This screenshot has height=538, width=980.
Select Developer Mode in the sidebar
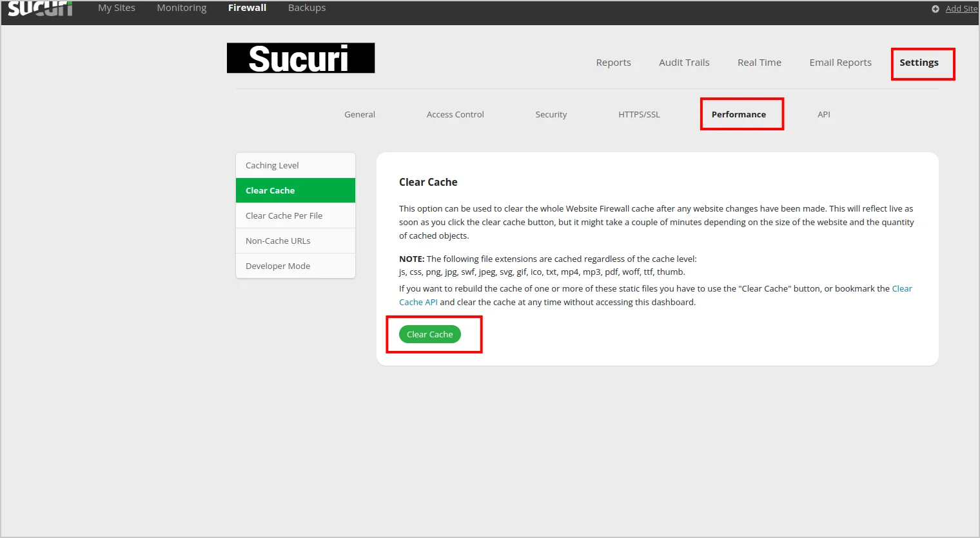295,266
